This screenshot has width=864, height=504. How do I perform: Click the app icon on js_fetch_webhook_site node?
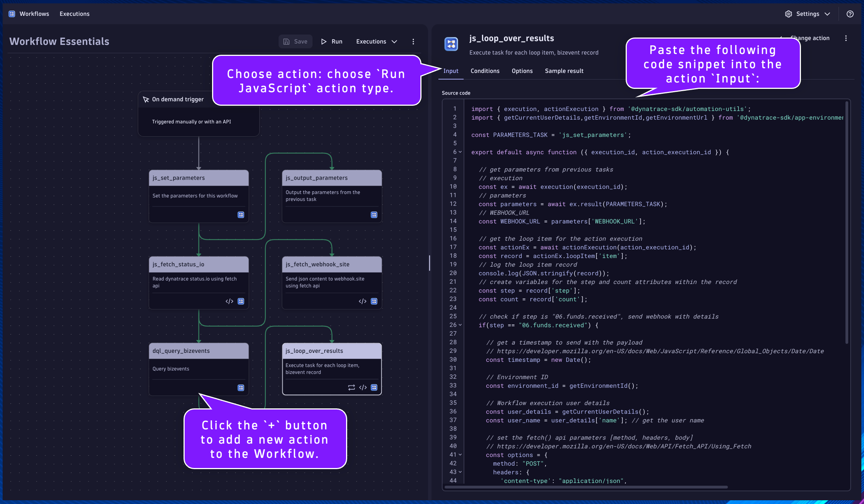[374, 301]
